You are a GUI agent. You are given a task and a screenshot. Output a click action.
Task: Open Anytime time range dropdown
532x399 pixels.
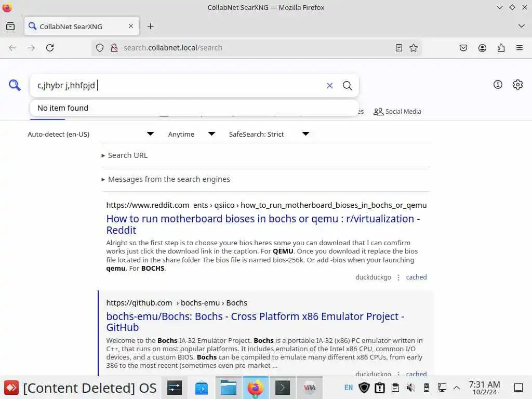click(192, 134)
